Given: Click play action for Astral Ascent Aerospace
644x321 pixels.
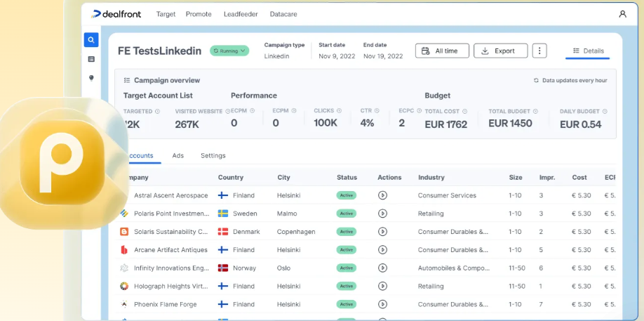Looking at the screenshot, I should pyautogui.click(x=382, y=195).
